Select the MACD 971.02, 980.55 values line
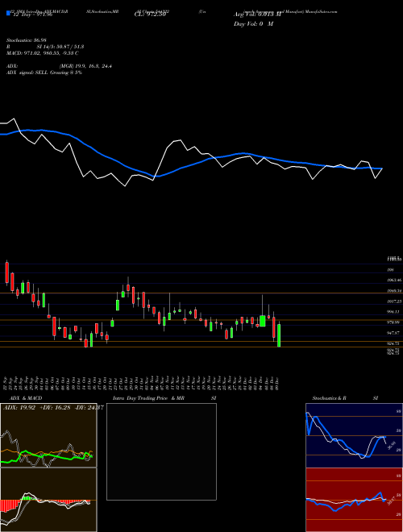The image size is (403, 532). [43, 53]
